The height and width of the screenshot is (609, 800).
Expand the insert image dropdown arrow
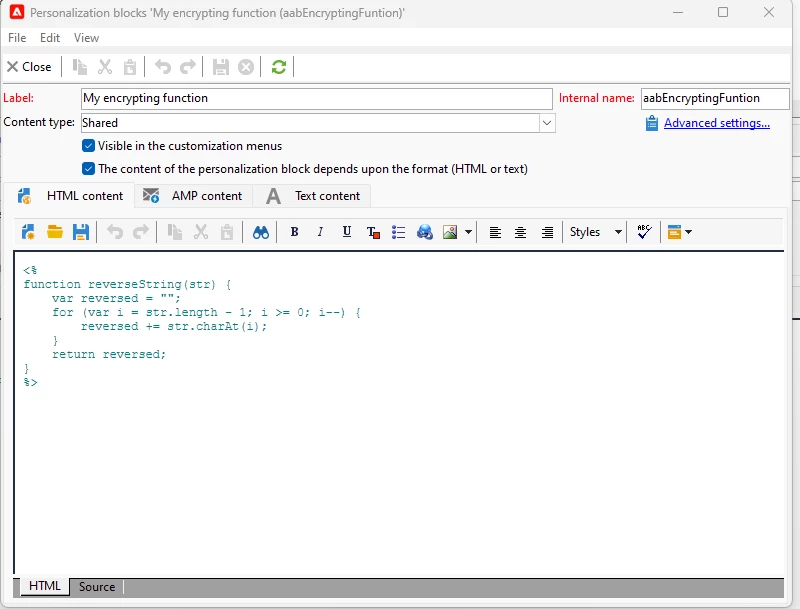(x=468, y=232)
